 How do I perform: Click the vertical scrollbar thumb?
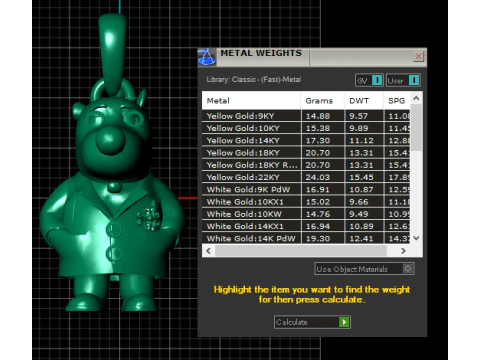coord(416,128)
